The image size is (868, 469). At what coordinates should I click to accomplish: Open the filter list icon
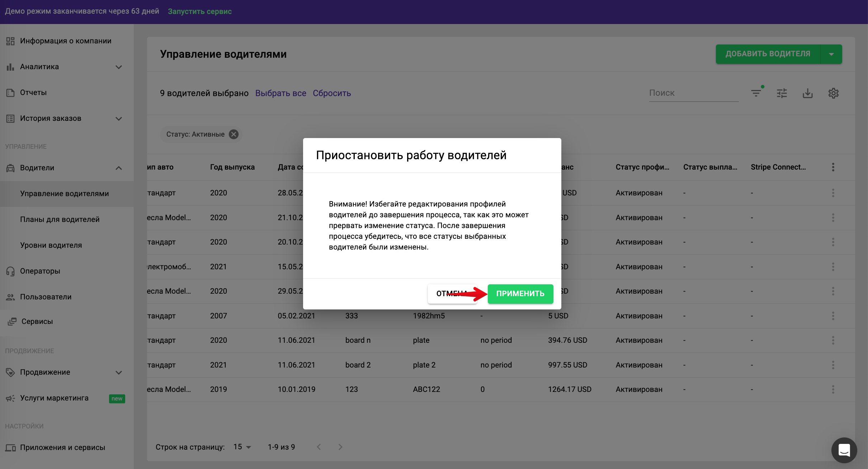pyautogui.click(x=756, y=93)
